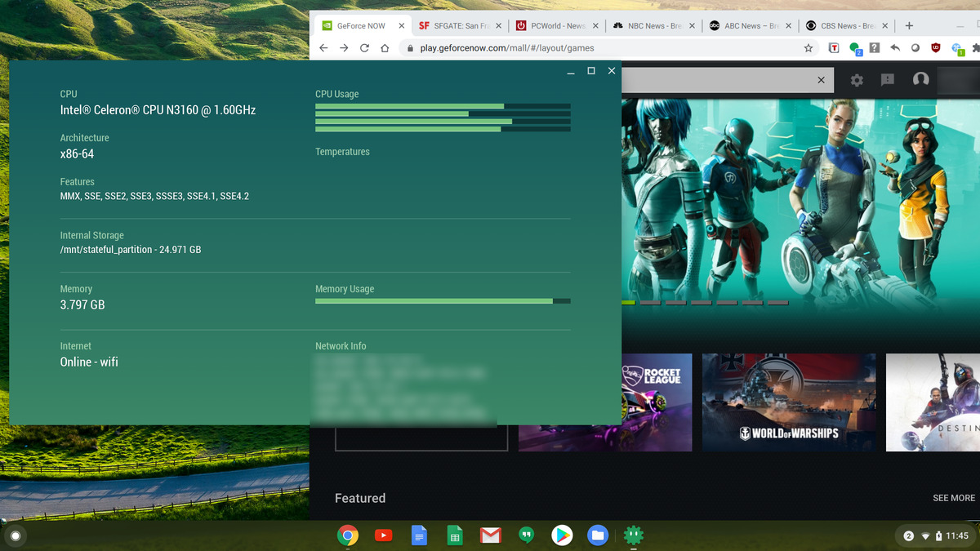
Task: Click the 3.797 GB memory value
Action: point(82,304)
